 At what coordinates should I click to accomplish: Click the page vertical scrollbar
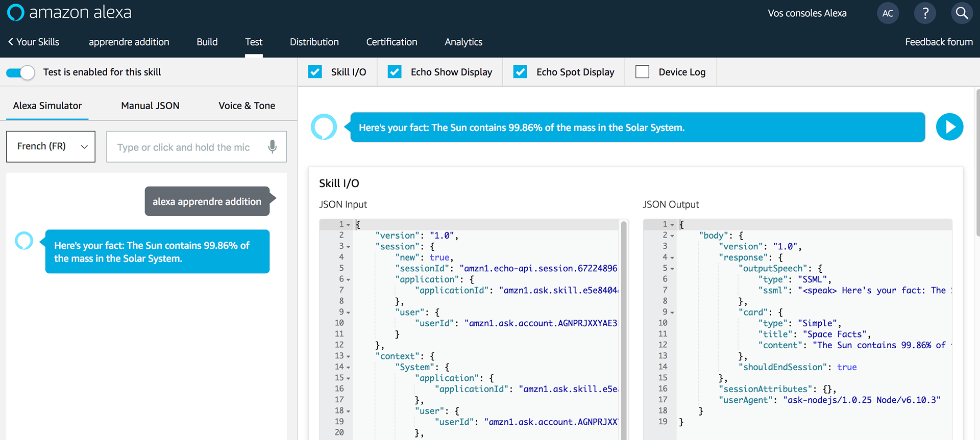[977, 163]
